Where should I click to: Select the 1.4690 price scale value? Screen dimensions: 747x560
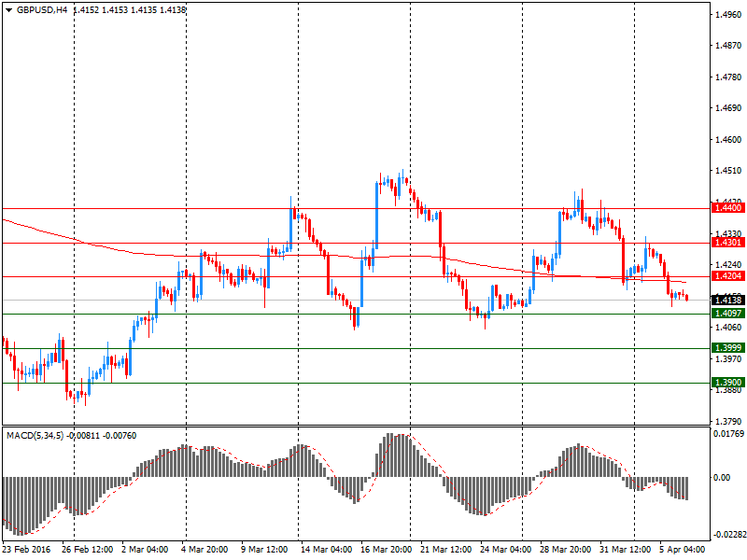point(728,108)
